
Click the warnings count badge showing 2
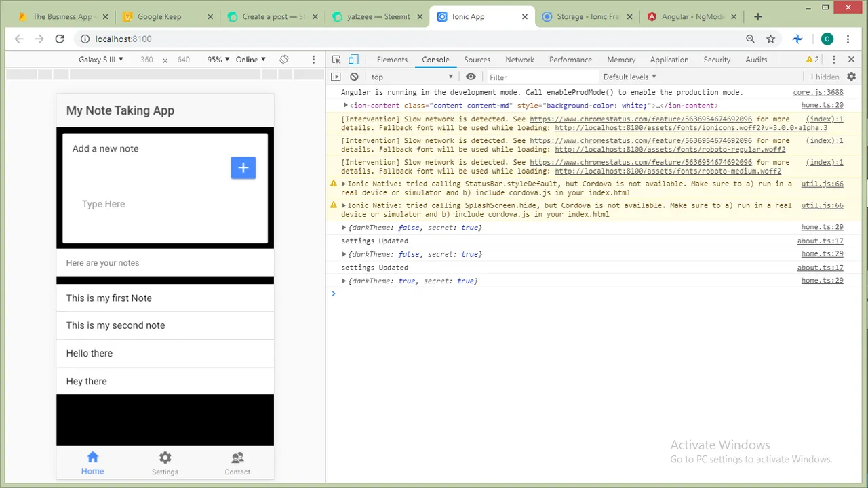812,60
